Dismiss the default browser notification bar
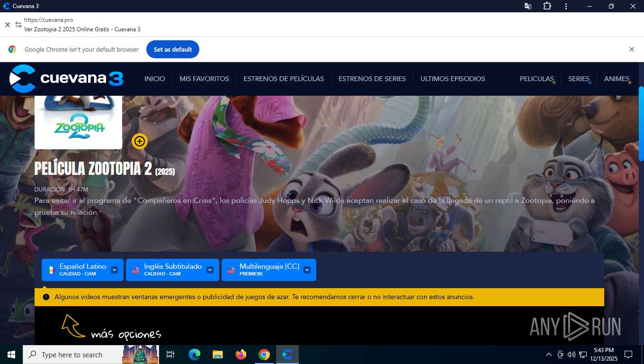Screen dimensions: 644x364 pyautogui.click(x=631, y=49)
